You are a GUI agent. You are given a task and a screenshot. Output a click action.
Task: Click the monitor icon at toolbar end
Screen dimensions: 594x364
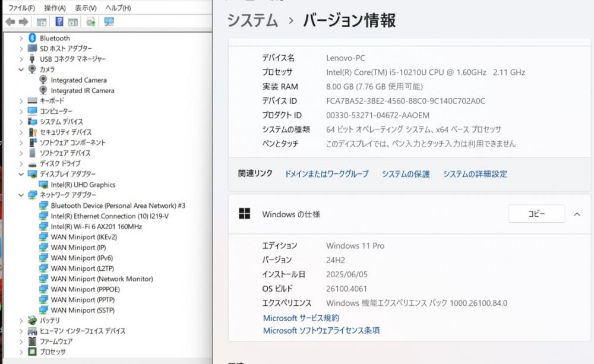pos(109,21)
